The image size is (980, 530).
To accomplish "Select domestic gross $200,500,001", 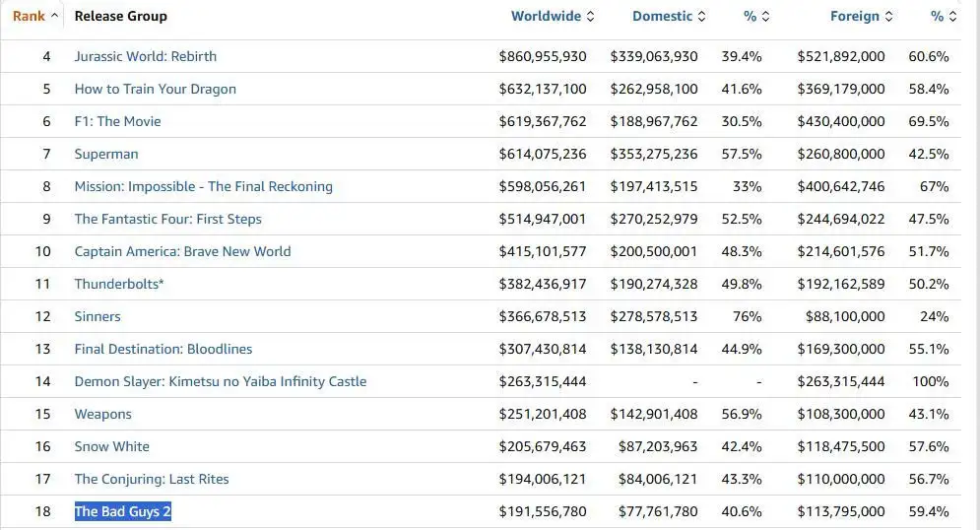I will point(654,251).
